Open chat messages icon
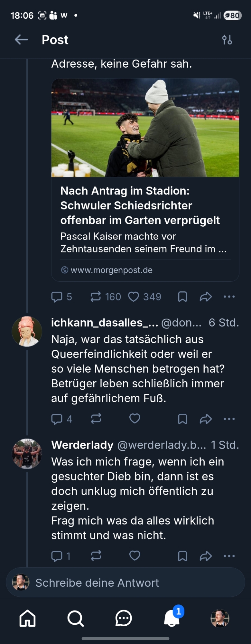 pos(124,618)
